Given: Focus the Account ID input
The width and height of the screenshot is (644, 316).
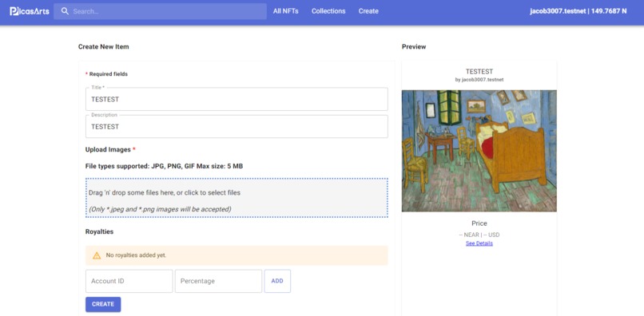Looking at the screenshot, I should coord(129,281).
